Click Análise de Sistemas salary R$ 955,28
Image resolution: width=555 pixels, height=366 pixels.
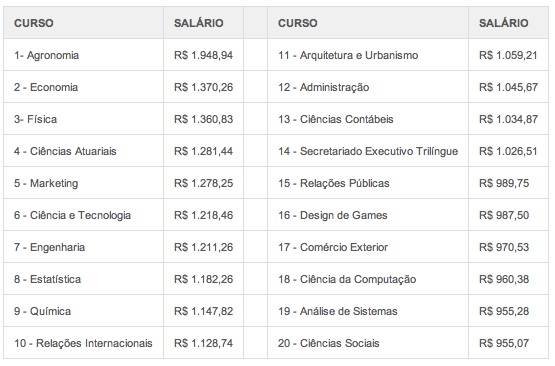point(504,311)
